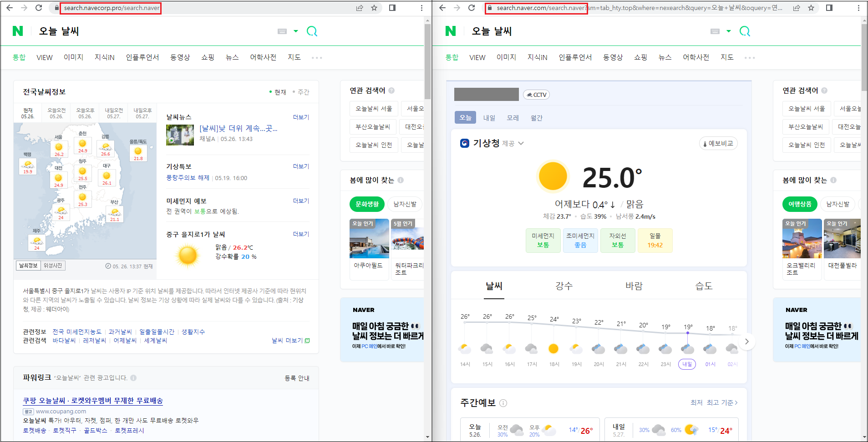This screenshot has height=442, width=868.
Task: Click 등록 안내 in 파워링크 section
Action: (x=297, y=378)
